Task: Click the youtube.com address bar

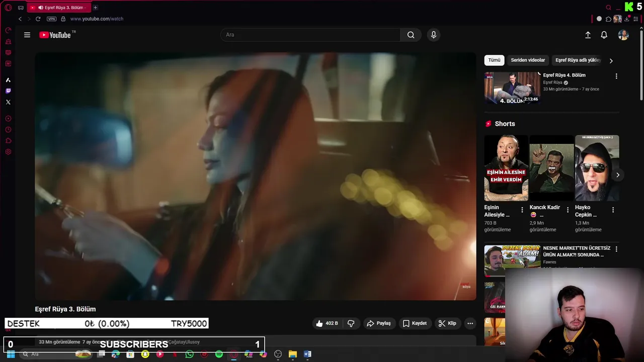Action: tap(97, 19)
